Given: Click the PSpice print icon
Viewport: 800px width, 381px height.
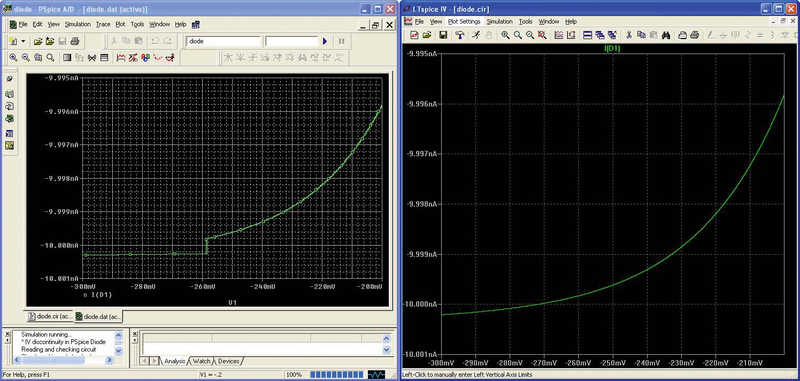Looking at the screenshot, I should click(74, 41).
